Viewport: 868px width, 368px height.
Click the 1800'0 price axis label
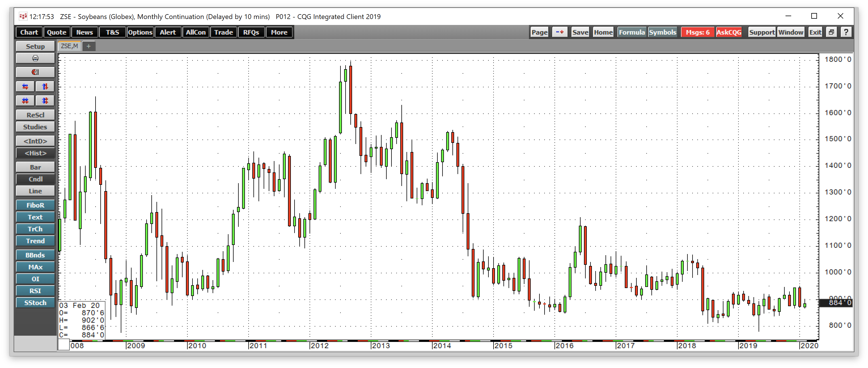click(838, 59)
